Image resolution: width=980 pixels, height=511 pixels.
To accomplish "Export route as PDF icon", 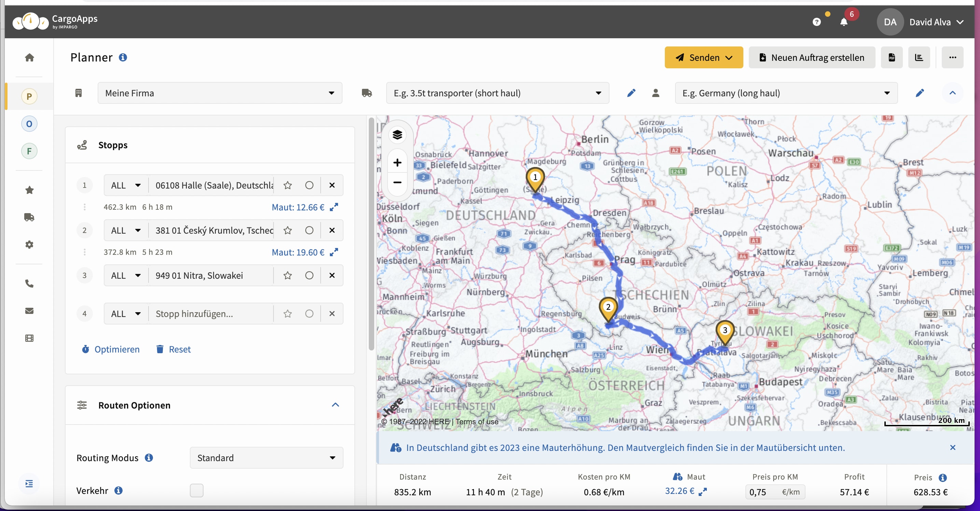I will [892, 57].
